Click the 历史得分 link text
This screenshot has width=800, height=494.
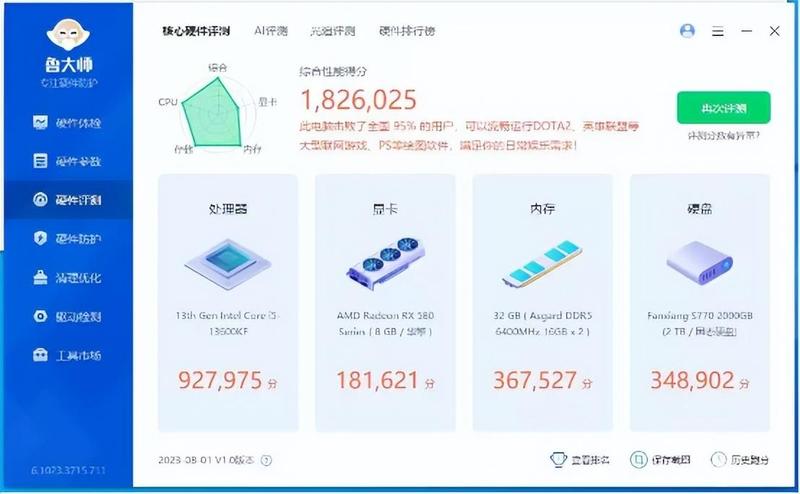point(749,460)
